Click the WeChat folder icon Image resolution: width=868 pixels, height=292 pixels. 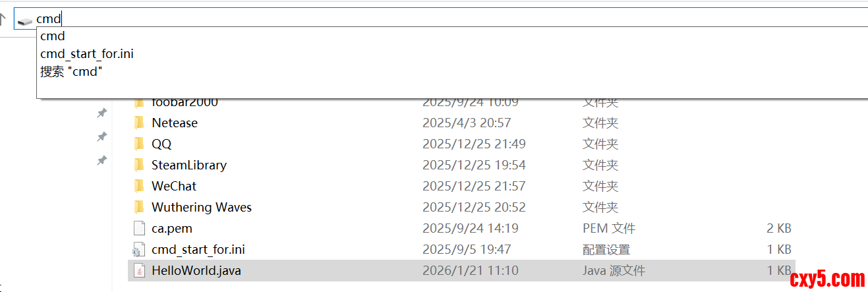(x=138, y=186)
